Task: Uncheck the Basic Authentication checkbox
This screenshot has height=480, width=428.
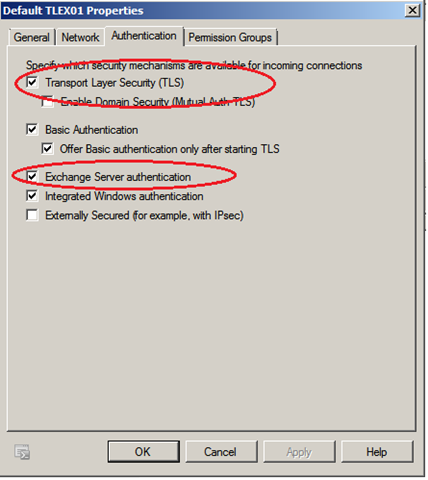Action: click(x=32, y=129)
